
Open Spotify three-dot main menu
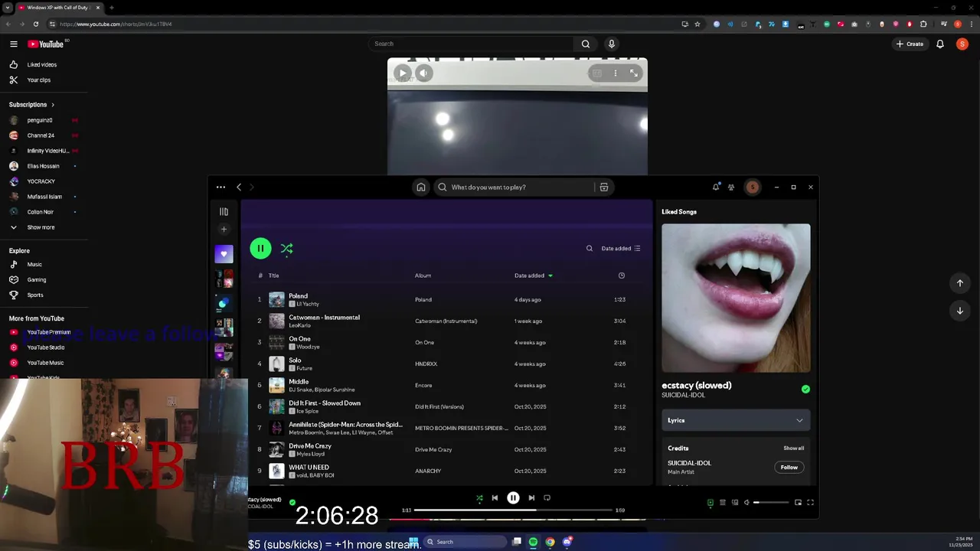pyautogui.click(x=220, y=187)
